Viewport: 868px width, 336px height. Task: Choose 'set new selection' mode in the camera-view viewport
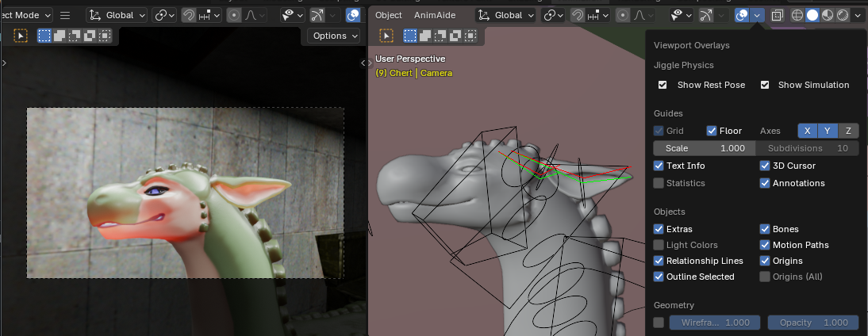point(44,36)
